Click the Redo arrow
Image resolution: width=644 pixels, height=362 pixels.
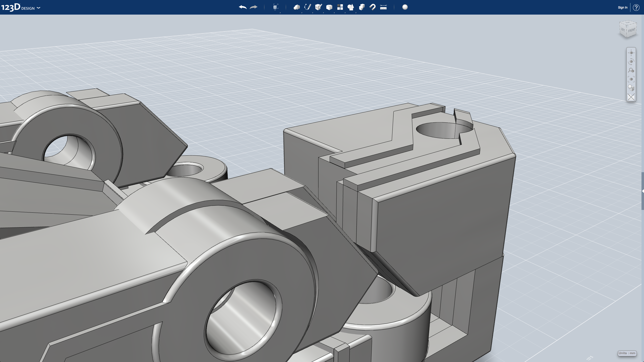(254, 7)
